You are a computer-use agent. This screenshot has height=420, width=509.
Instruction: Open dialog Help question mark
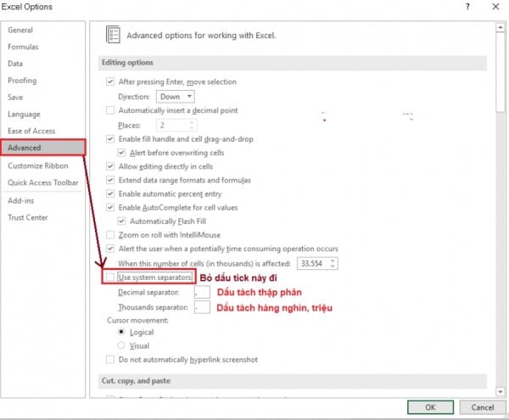coord(467,7)
